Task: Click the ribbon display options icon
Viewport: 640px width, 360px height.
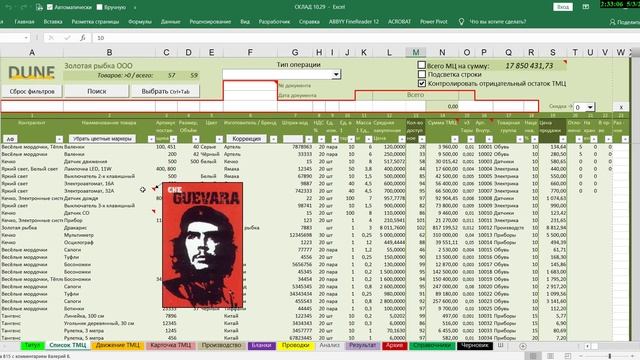Action: [x=585, y=7]
